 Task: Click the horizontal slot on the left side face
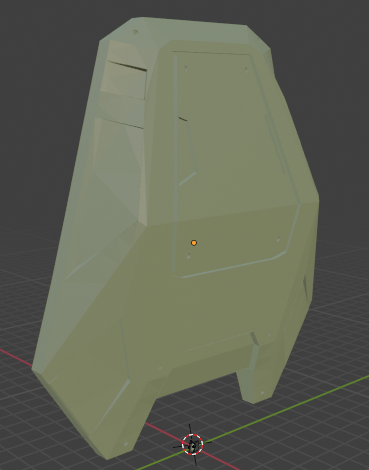[x=127, y=66]
